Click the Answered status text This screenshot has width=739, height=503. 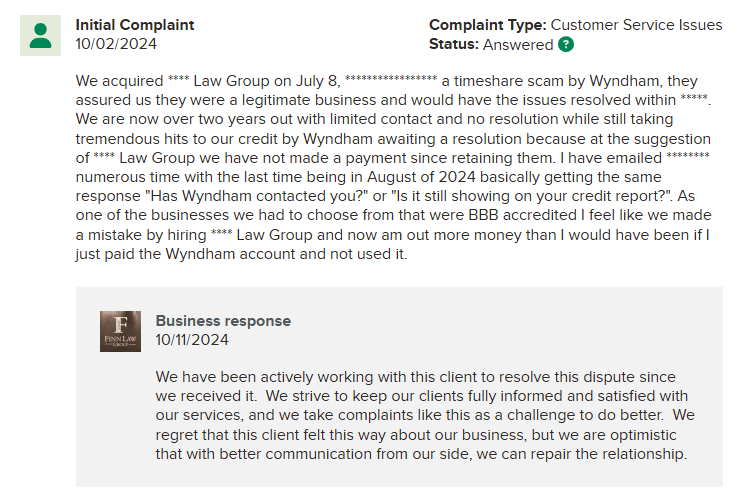pos(518,45)
